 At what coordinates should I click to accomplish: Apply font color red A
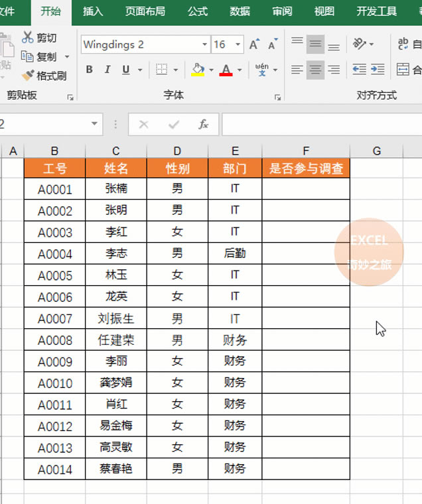(x=226, y=70)
